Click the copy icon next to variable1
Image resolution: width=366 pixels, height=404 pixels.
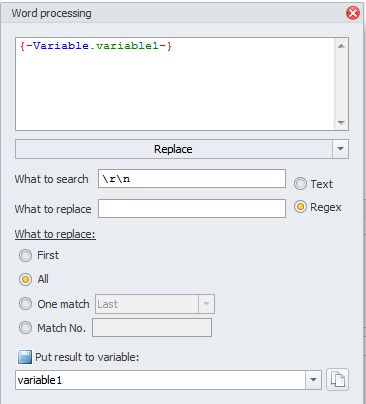pyautogui.click(x=337, y=380)
